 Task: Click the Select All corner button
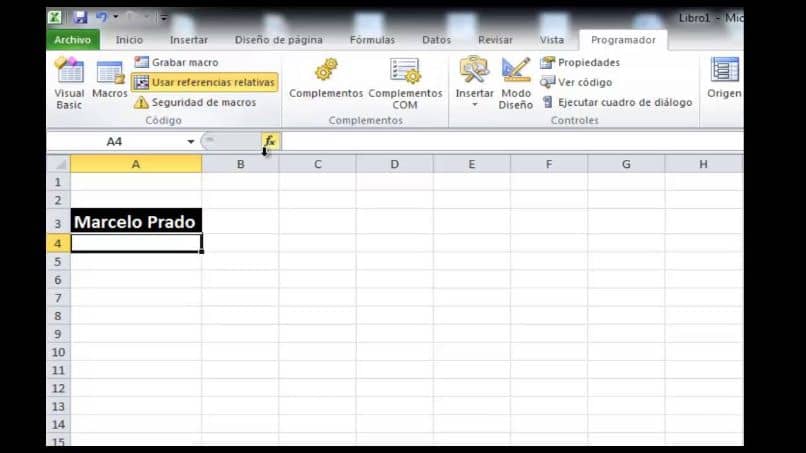coord(59,164)
